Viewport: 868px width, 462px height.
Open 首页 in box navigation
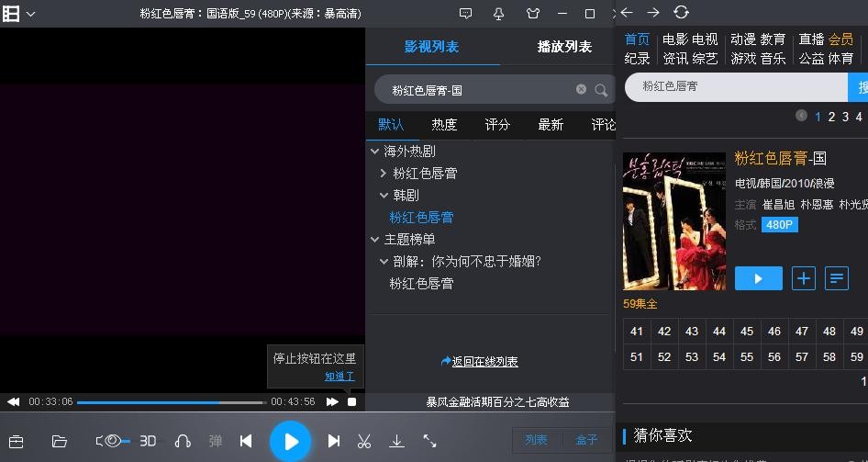pos(637,39)
